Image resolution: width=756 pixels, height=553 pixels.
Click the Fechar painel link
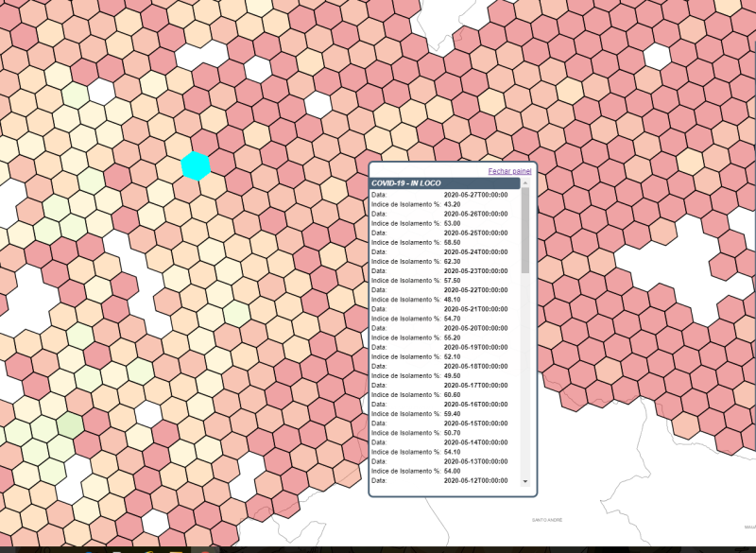(509, 171)
